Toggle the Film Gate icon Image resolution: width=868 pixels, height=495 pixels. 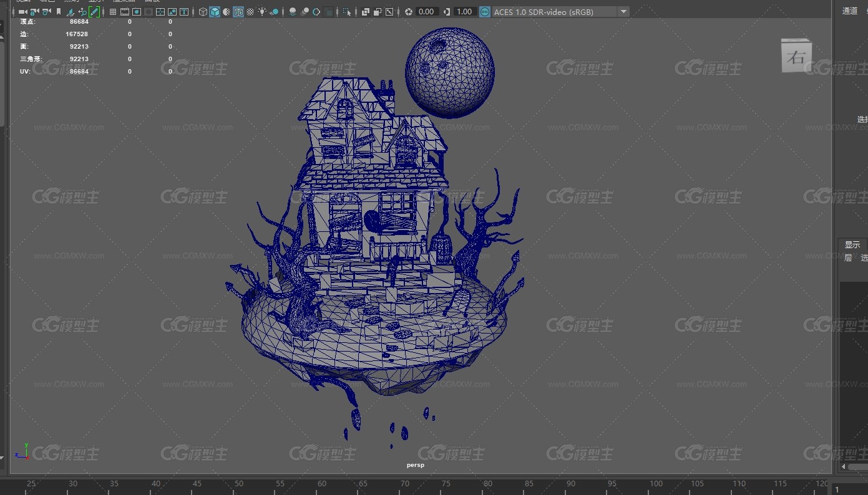coord(125,12)
